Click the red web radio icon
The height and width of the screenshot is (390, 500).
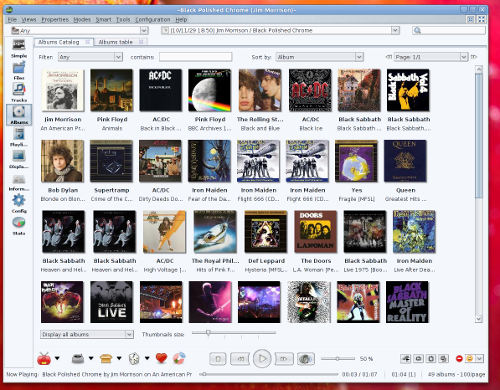tap(44, 359)
